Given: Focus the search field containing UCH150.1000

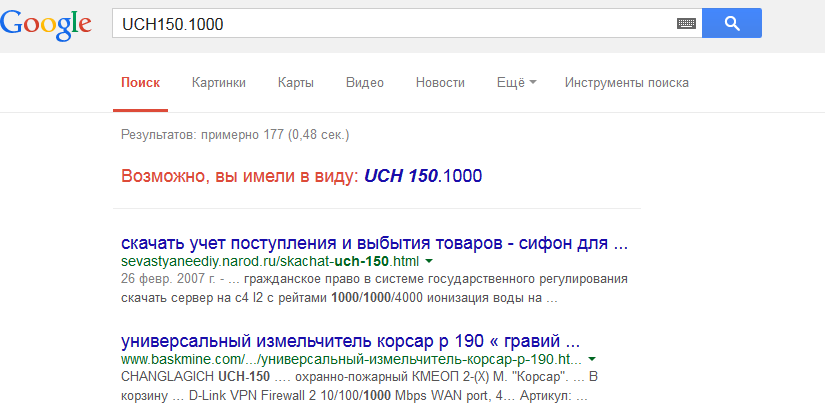Looking at the screenshot, I should pos(390,23).
